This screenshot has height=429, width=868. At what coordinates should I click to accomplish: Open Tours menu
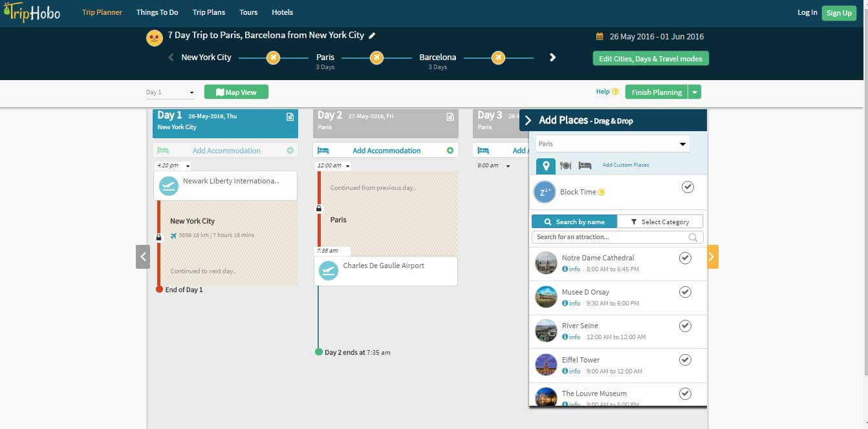[248, 12]
